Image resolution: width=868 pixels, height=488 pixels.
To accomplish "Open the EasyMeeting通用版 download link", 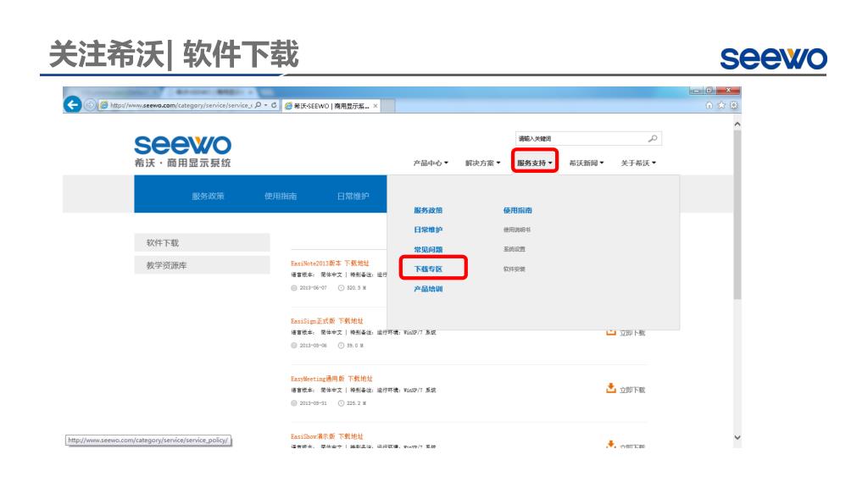I will [x=331, y=379].
